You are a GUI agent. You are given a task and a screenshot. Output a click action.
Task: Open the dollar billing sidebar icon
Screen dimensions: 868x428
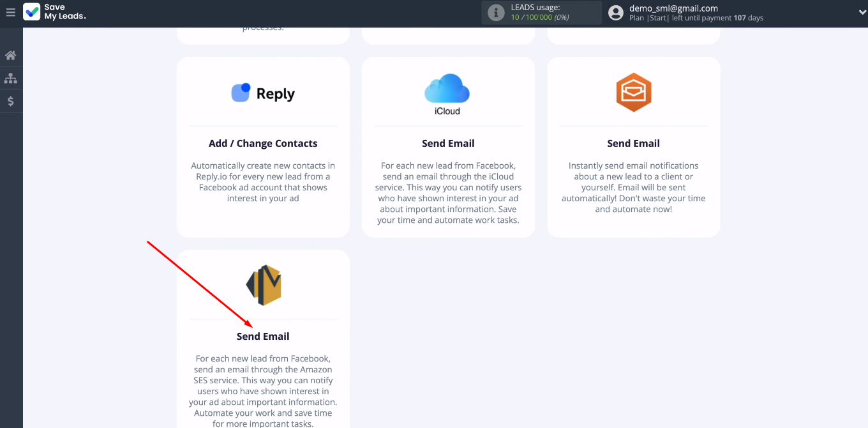coord(11,101)
